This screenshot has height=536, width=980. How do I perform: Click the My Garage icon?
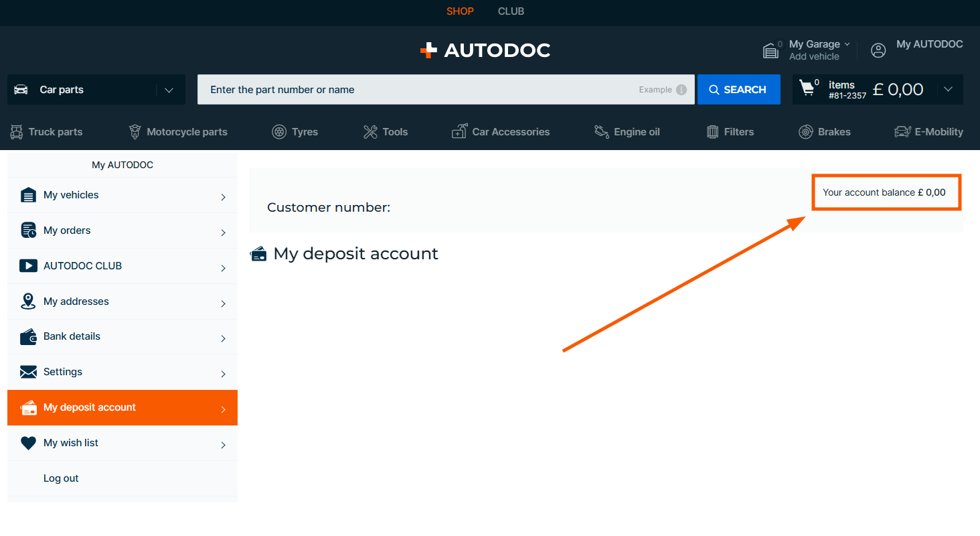(771, 50)
